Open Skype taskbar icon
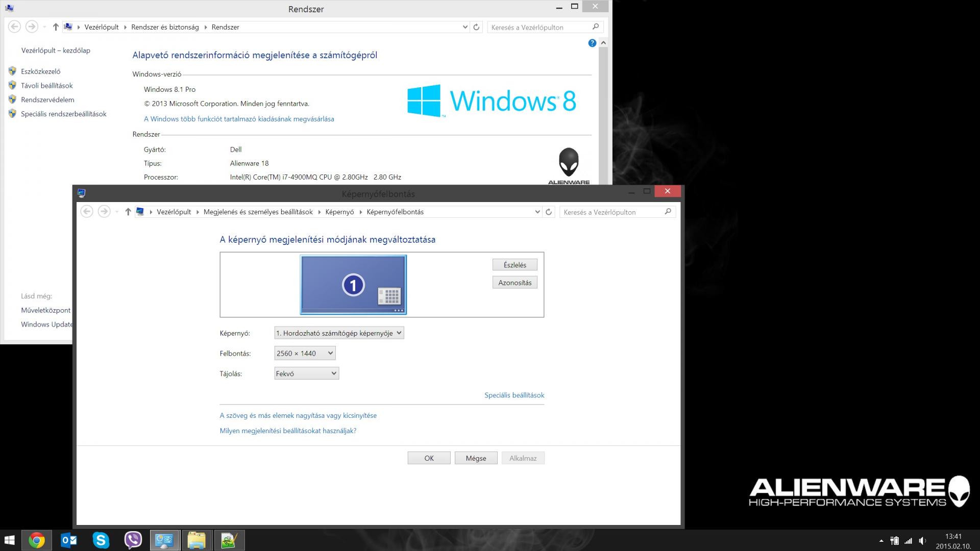Screen dimensions: 980x551 (101, 540)
